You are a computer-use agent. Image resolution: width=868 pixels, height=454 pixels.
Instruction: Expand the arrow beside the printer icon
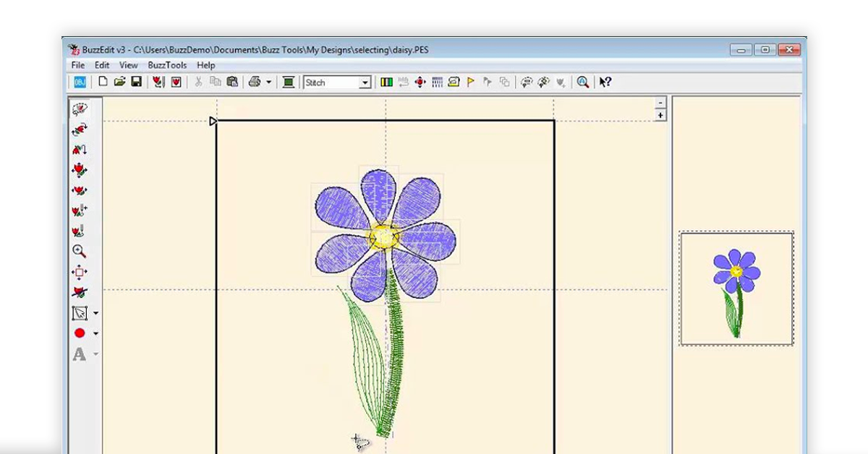tap(268, 82)
